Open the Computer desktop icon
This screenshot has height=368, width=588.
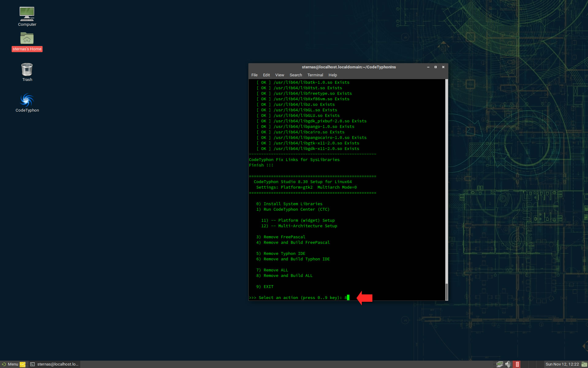click(x=27, y=14)
